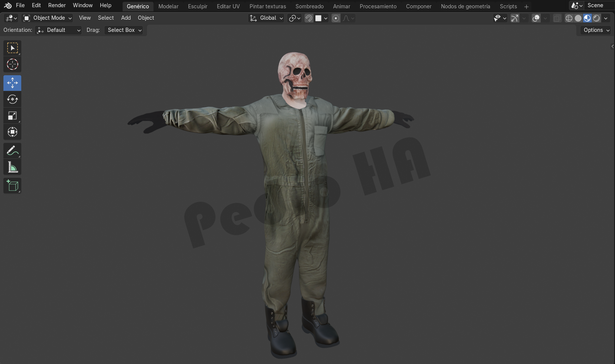Choose the Rotate tool
615x364 pixels.
click(x=12, y=100)
